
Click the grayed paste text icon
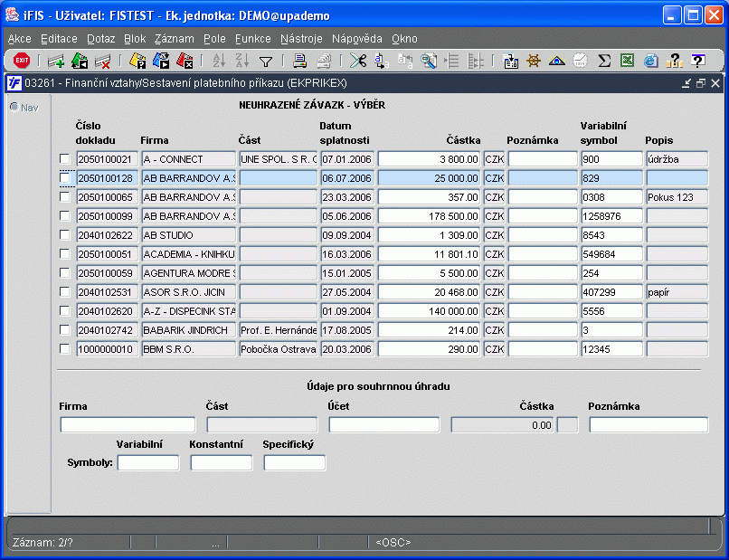coord(405,61)
